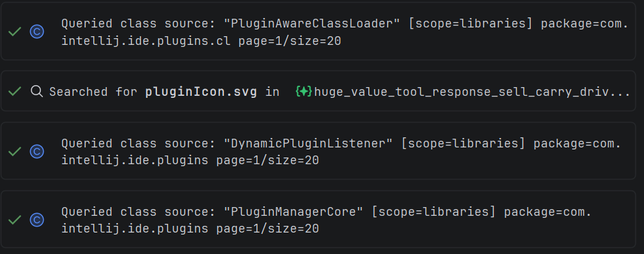Click the page=1/size=20 line under DynamicPluginListener
Image resolution: width=644 pixels, height=254 pixels.
click(x=190, y=160)
